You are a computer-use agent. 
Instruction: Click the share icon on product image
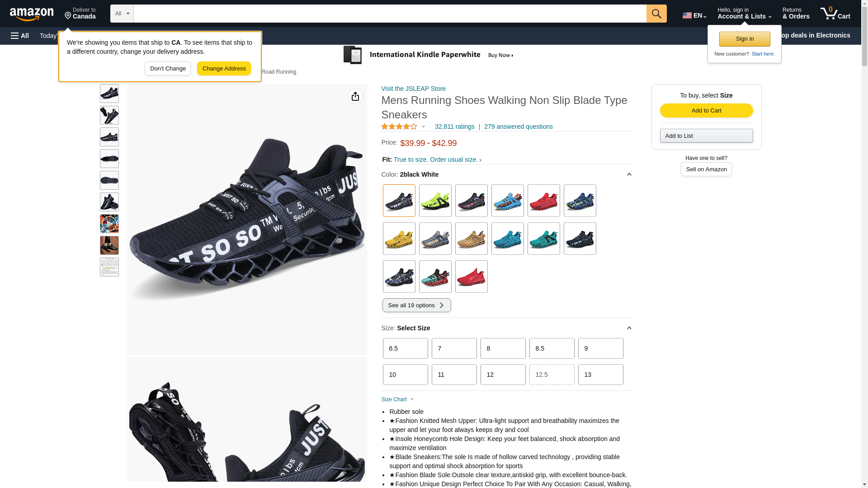click(355, 96)
